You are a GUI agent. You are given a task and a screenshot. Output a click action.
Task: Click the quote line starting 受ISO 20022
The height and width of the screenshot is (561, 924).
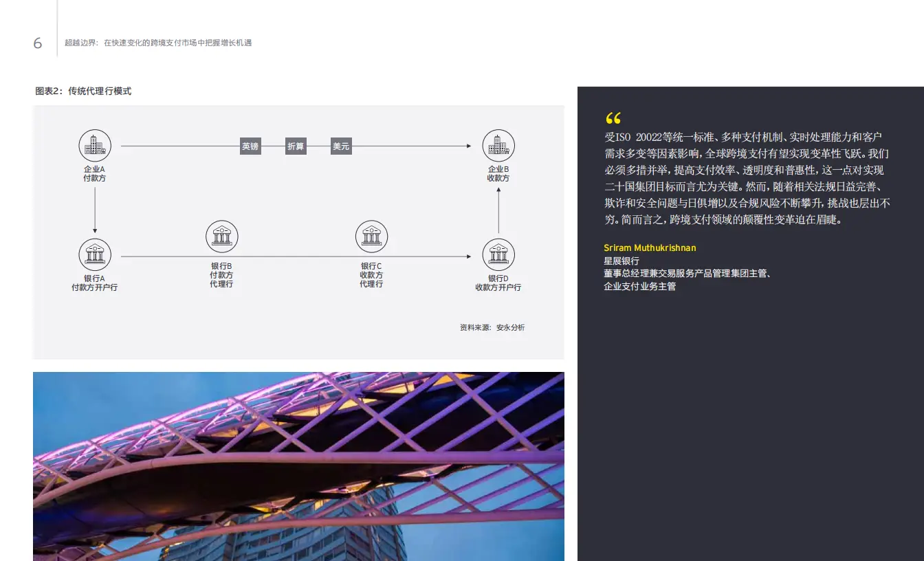pos(742,137)
